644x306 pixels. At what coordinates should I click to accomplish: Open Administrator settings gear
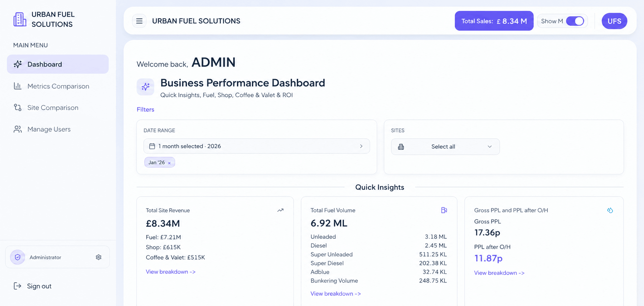pos(99,257)
